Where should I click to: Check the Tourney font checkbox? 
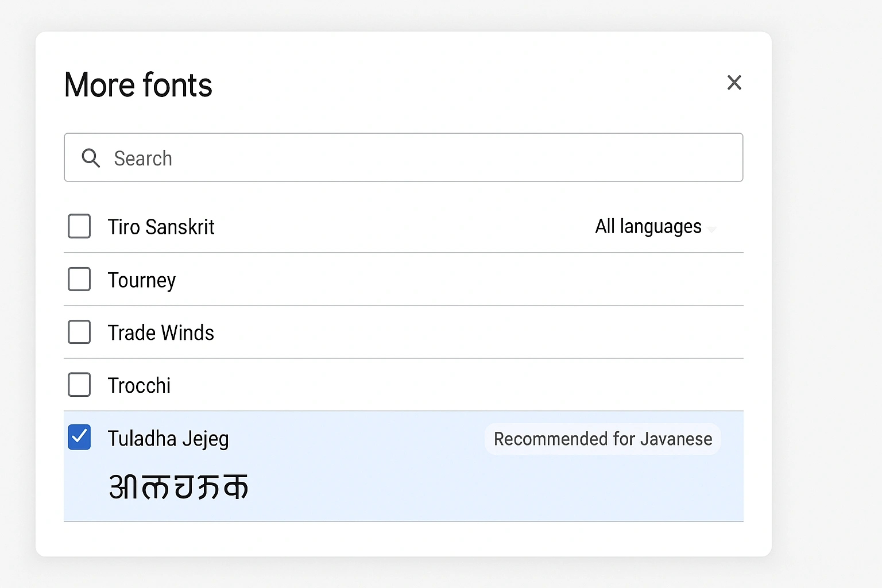(x=79, y=280)
